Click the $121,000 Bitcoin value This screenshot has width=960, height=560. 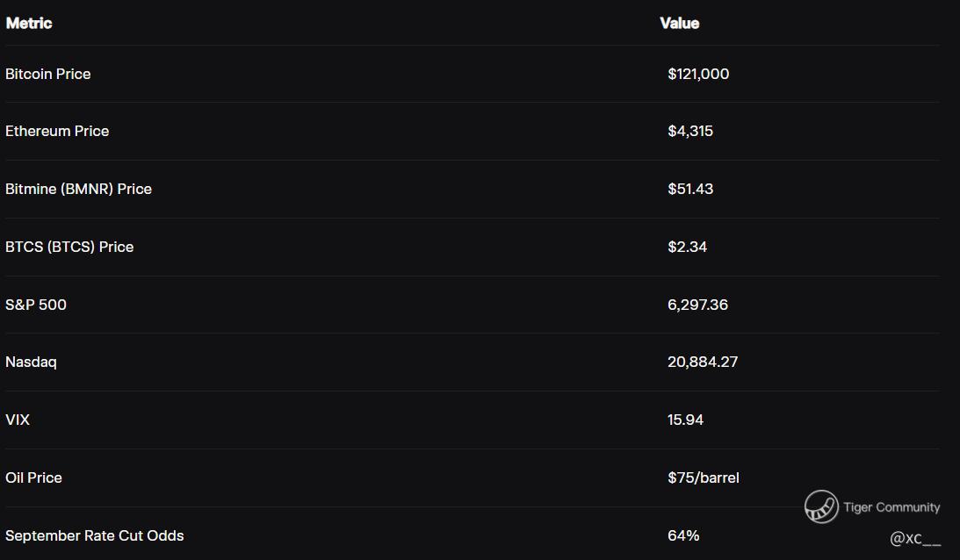(x=698, y=74)
